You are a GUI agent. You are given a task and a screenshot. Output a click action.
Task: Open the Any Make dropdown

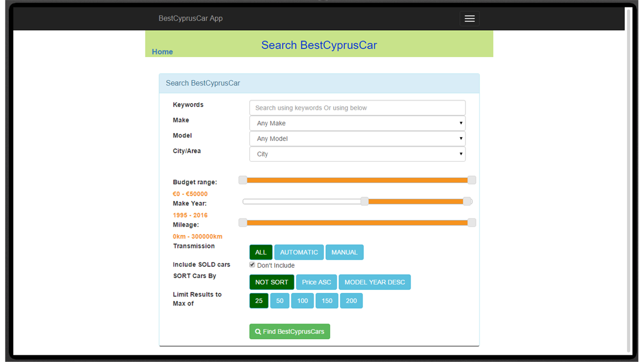click(x=357, y=123)
